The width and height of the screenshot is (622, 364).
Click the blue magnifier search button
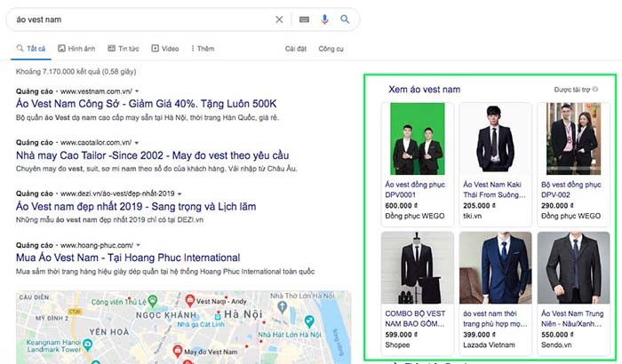click(345, 20)
